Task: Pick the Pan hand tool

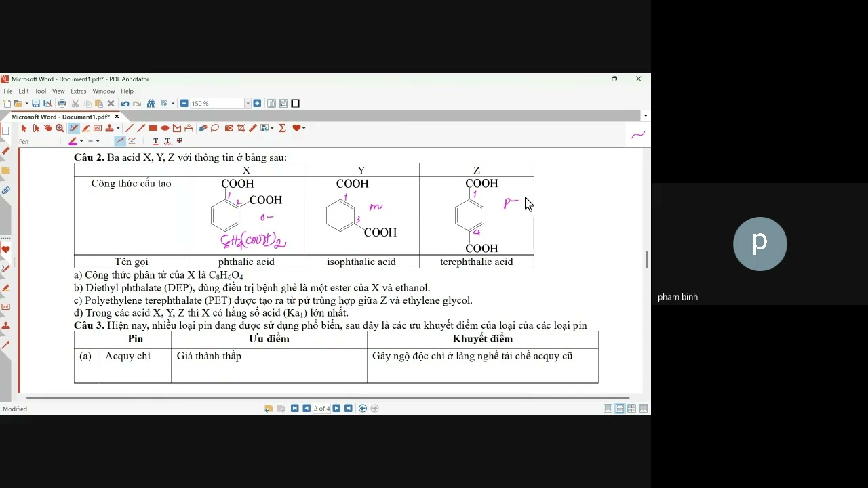Action: (47, 128)
